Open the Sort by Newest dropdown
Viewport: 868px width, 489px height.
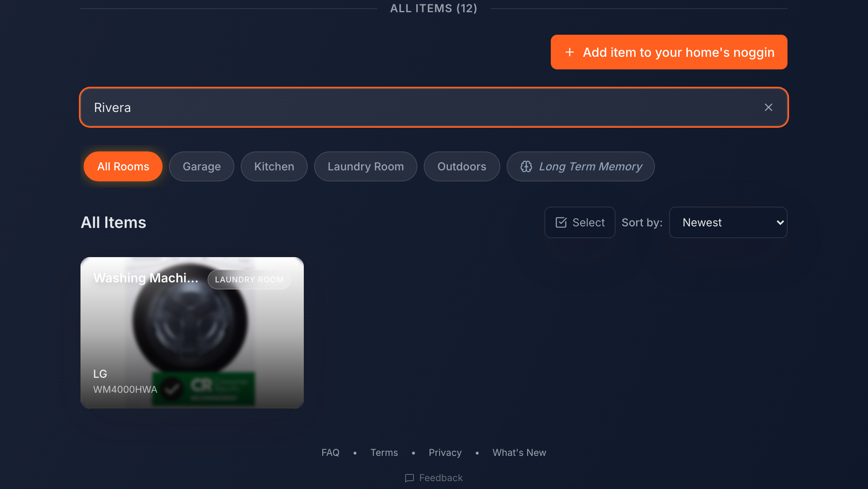(x=728, y=222)
